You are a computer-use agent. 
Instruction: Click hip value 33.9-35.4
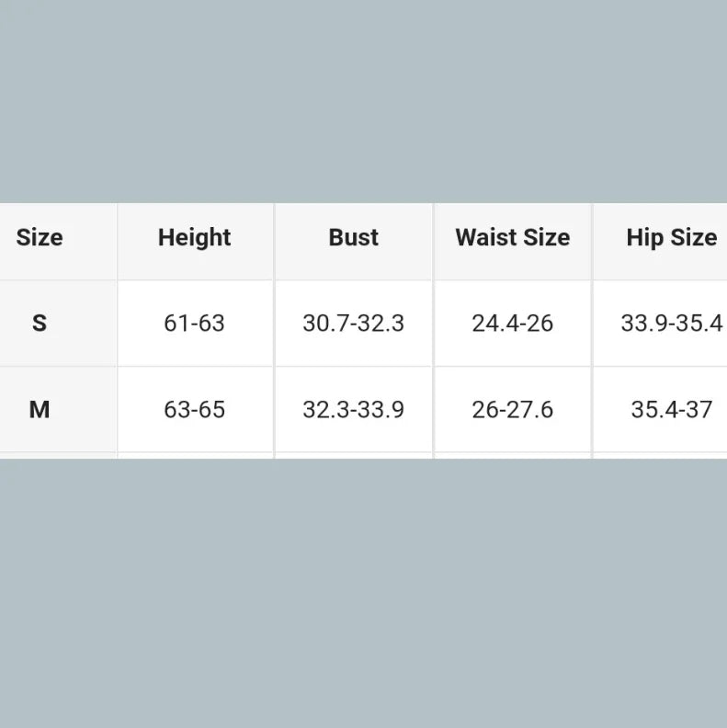pyautogui.click(x=671, y=324)
